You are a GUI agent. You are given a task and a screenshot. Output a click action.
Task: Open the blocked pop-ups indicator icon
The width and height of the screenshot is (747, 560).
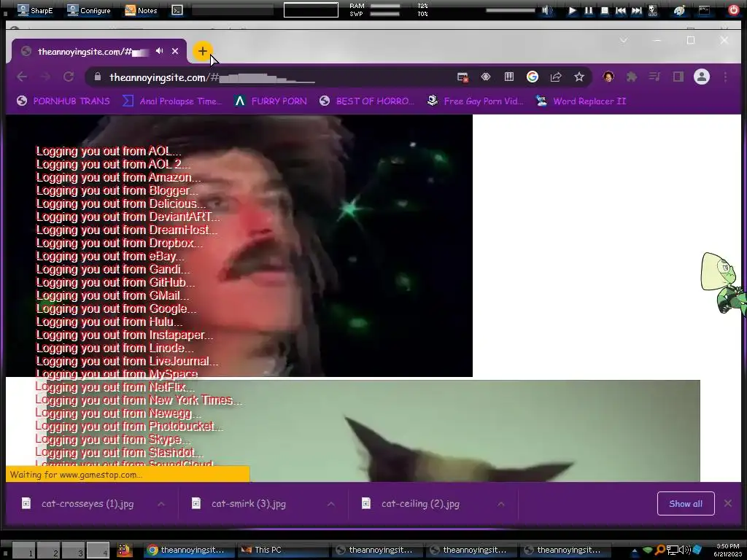tap(462, 77)
